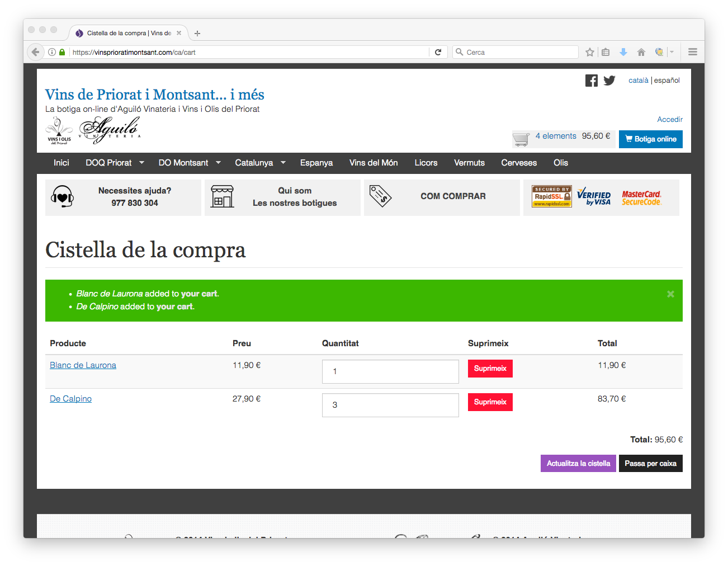
Task: Bookmark this page with star icon
Action: pos(589,52)
